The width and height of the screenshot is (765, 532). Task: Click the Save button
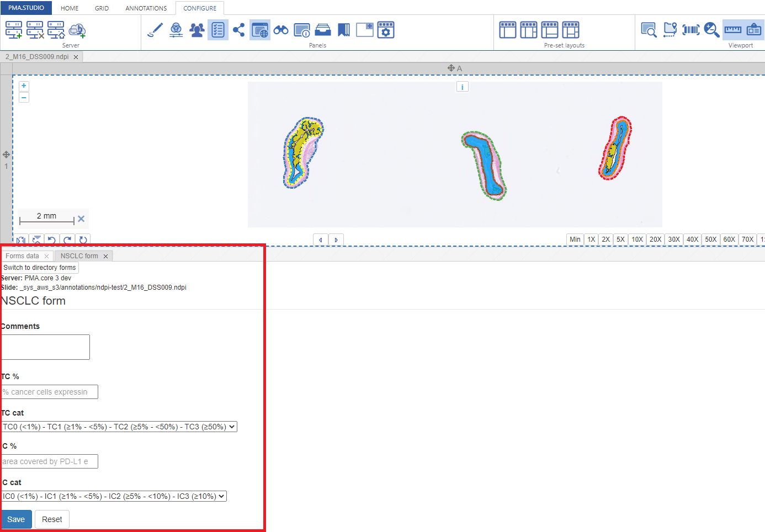coord(16,519)
